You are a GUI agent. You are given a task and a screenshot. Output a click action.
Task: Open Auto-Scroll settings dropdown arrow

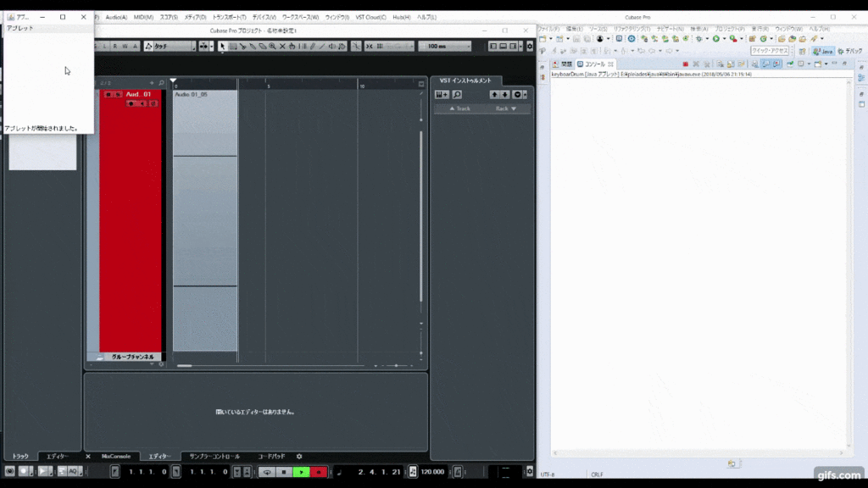pos(211,47)
